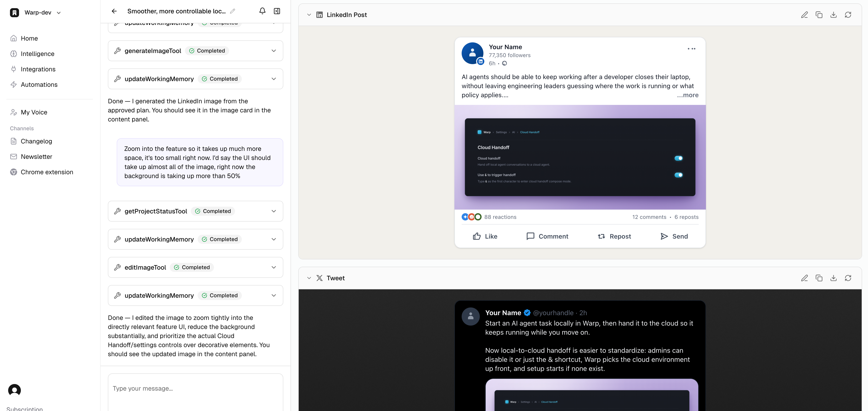Click the wrench icon on editImageTool
This screenshot has width=868, height=411.
pos(117,268)
